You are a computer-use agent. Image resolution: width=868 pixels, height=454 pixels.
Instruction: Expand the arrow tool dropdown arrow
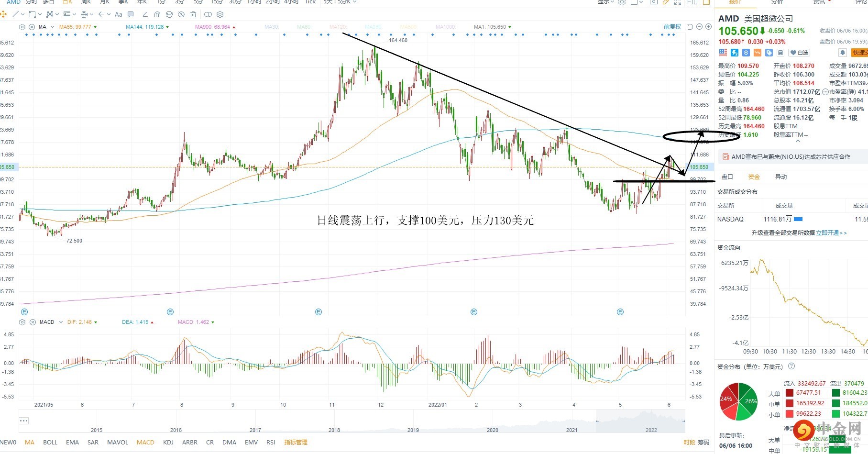(x=109, y=14)
